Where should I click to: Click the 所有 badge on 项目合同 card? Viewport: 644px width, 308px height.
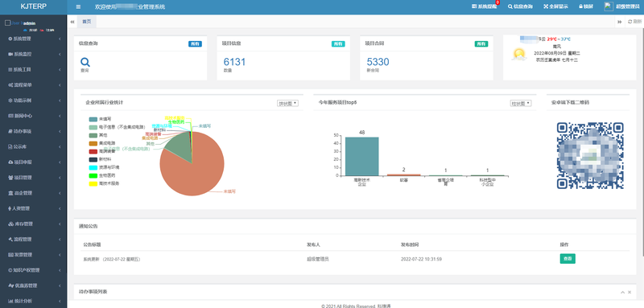(x=481, y=44)
